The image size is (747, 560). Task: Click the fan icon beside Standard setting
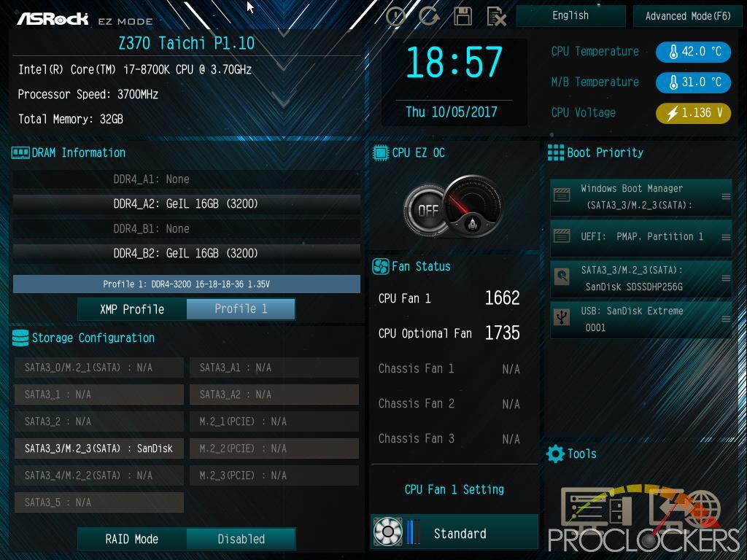tap(388, 532)
